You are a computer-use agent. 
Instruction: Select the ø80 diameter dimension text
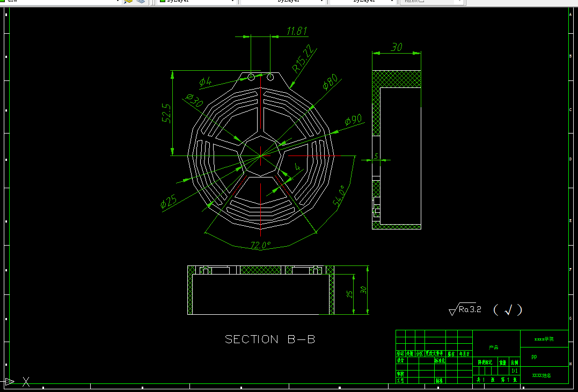point(330,82)
